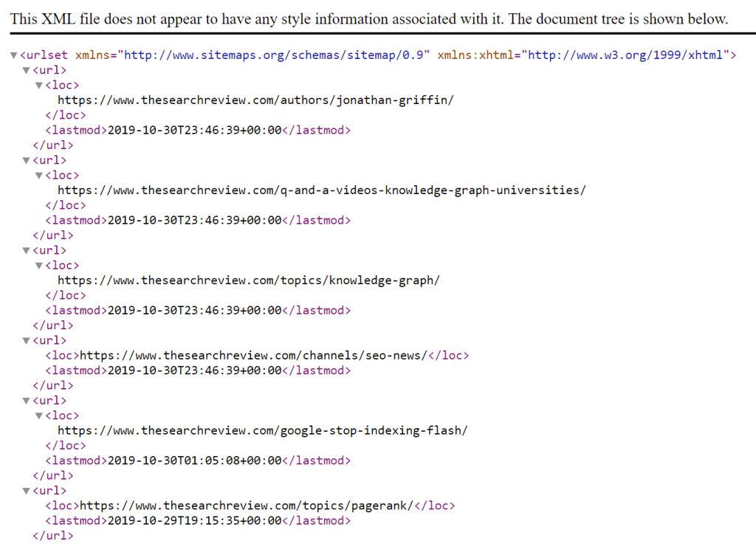Viewport: 756px width, 544px height.
Task: Collapse the loc node for jonathan-griffin
Action: pyautogui.click(x=39, y=86)
